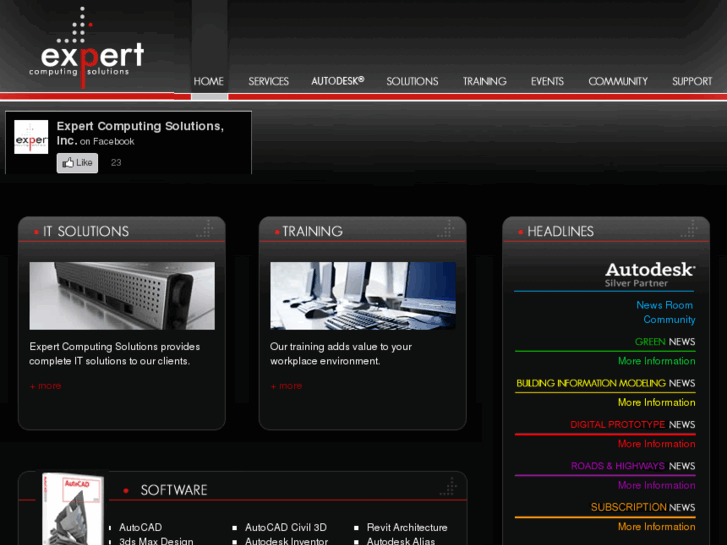Open the Community link in Headlines
The height and width of the screenshot is (545, 727).
(669, 320)
